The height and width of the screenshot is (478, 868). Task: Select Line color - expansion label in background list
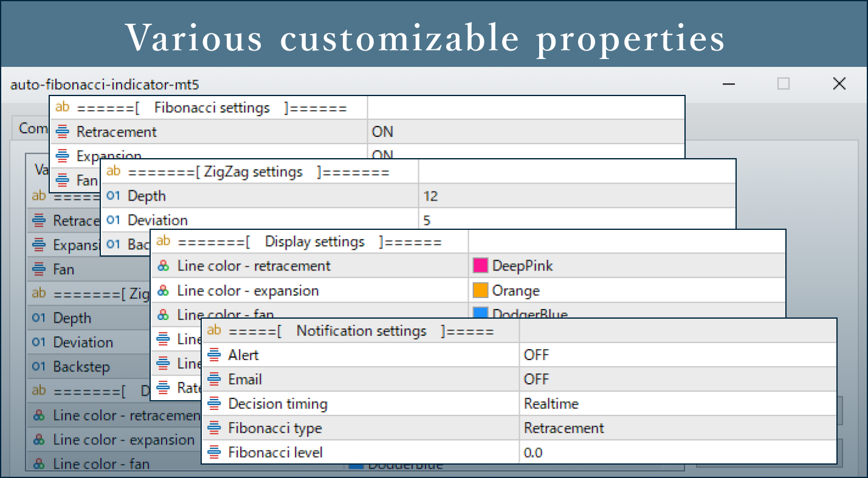click(124, 440)
